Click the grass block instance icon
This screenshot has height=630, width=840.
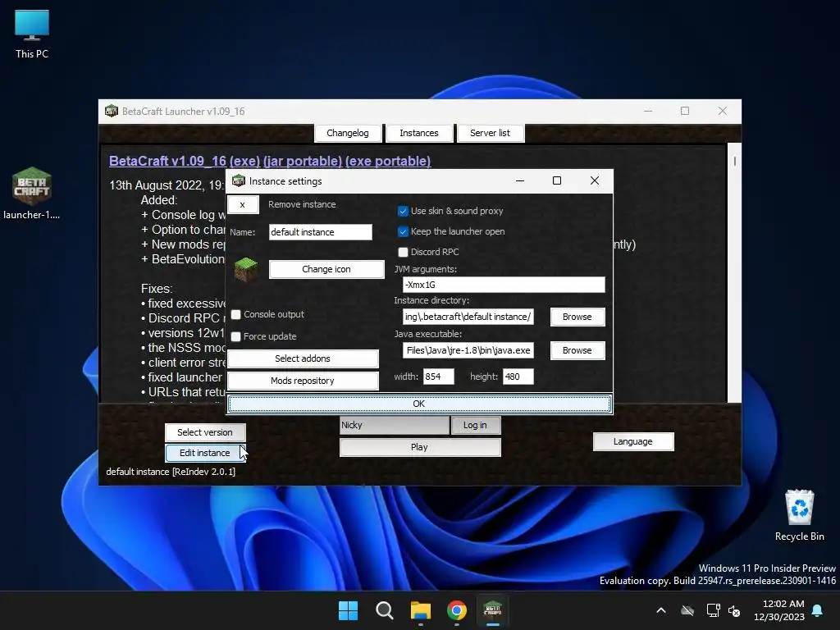click(246, 269)
